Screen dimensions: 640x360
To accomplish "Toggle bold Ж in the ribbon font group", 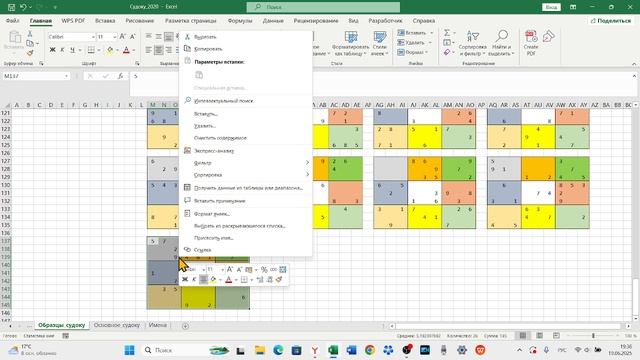I will pyautogui.click(x=52, y=50).
